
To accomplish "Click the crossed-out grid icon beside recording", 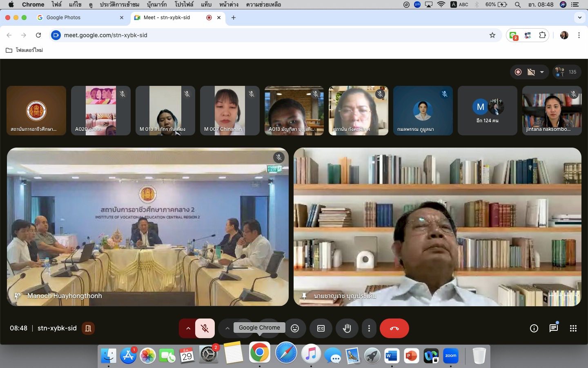I will tap(531, 72).
